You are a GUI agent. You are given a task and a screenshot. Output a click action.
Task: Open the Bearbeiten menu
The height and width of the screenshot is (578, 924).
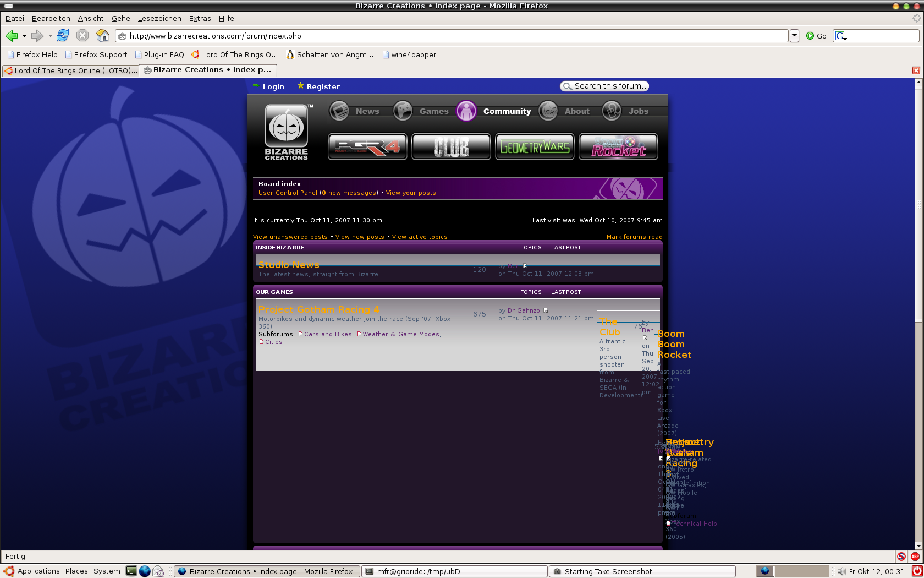pyautogui.click(x=51, y=18)
